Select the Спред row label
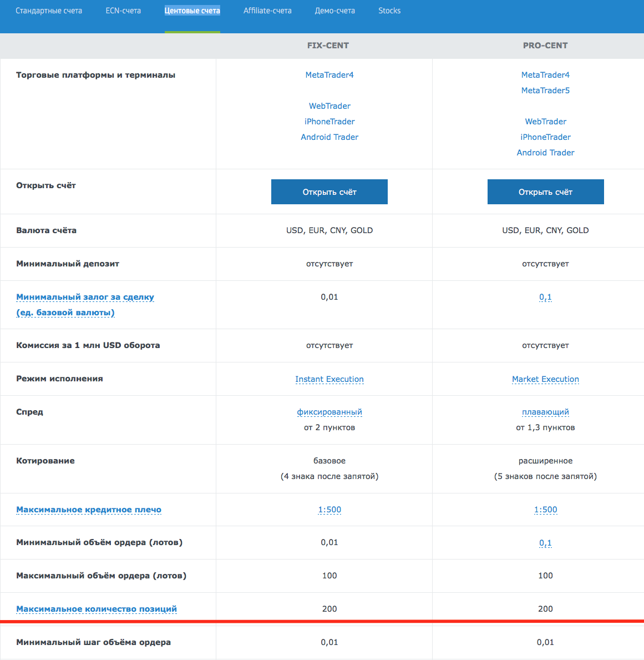 click(29, 412)
